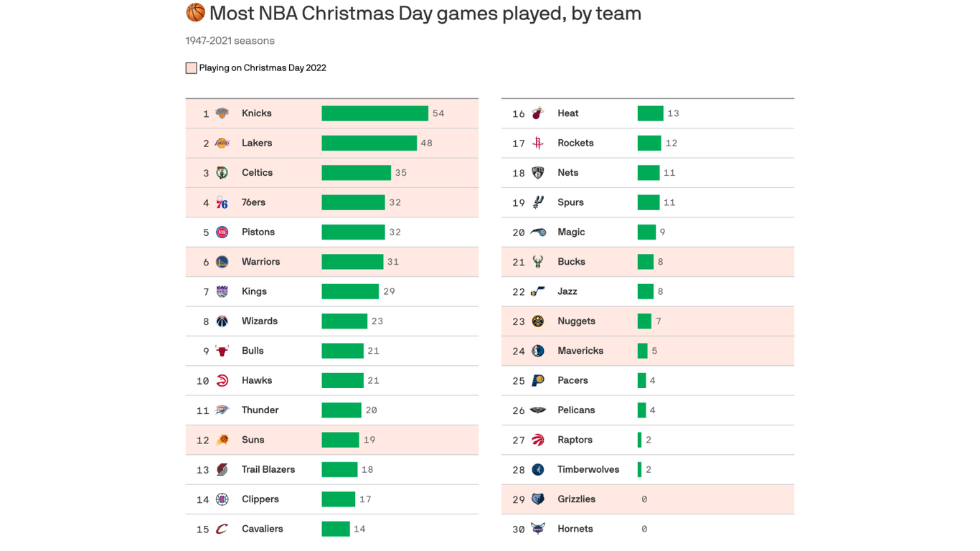The image size is (980, 551).
Task: Click the Lakers team logo
Action: tap(222, 143)
